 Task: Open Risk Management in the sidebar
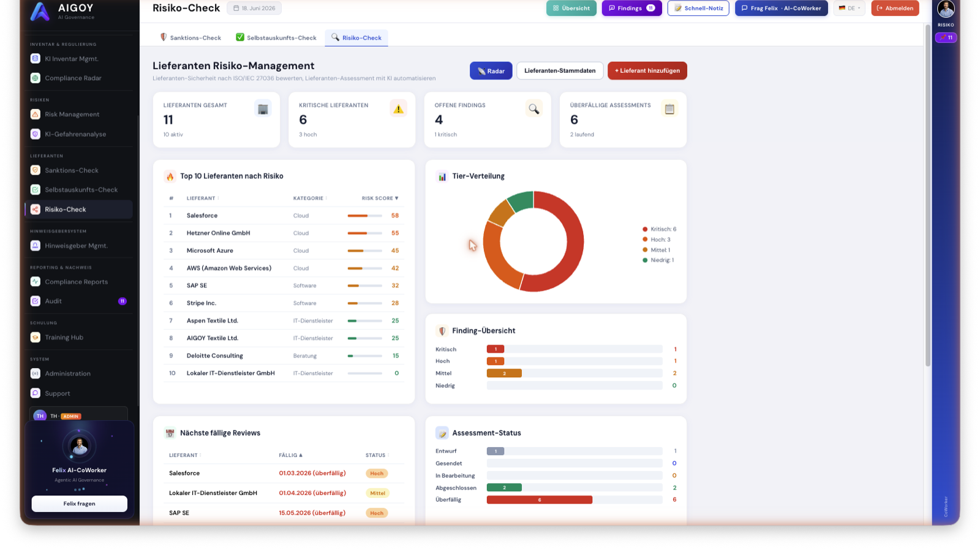[x=79, y=115]
